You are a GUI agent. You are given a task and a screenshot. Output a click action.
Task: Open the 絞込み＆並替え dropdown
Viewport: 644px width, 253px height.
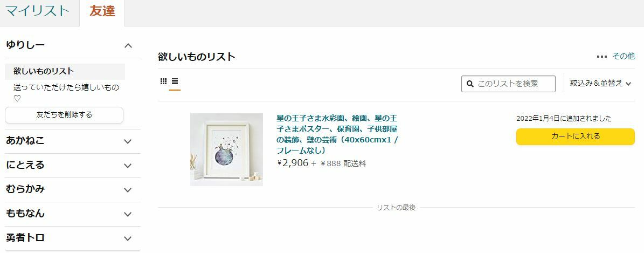[600, 84]
